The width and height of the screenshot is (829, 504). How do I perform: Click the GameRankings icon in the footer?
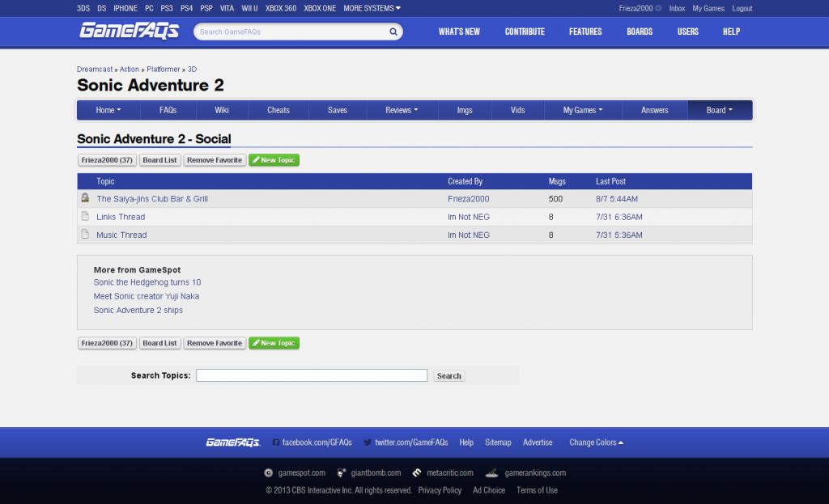pos(491,472)
